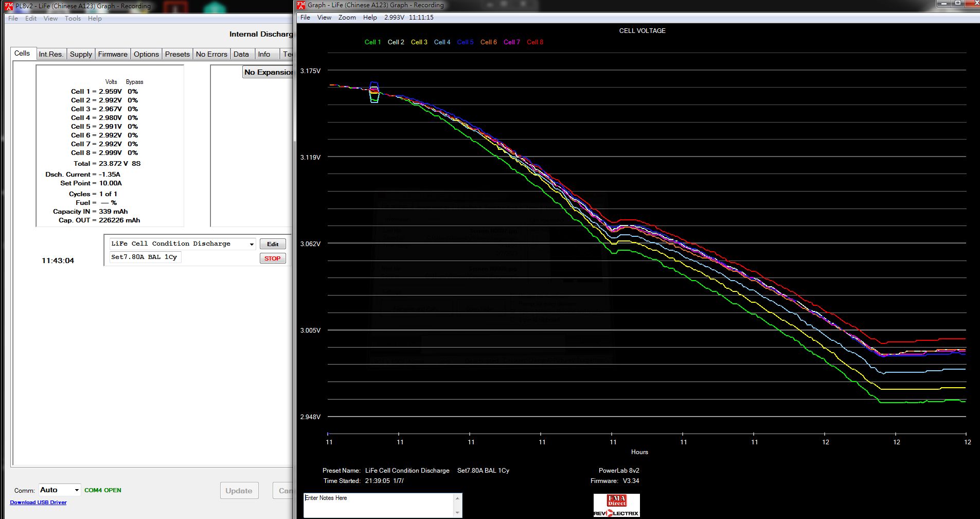The height and width of the screenshot is (519, 980).
Task: Click the Update button
Action: 239,491
